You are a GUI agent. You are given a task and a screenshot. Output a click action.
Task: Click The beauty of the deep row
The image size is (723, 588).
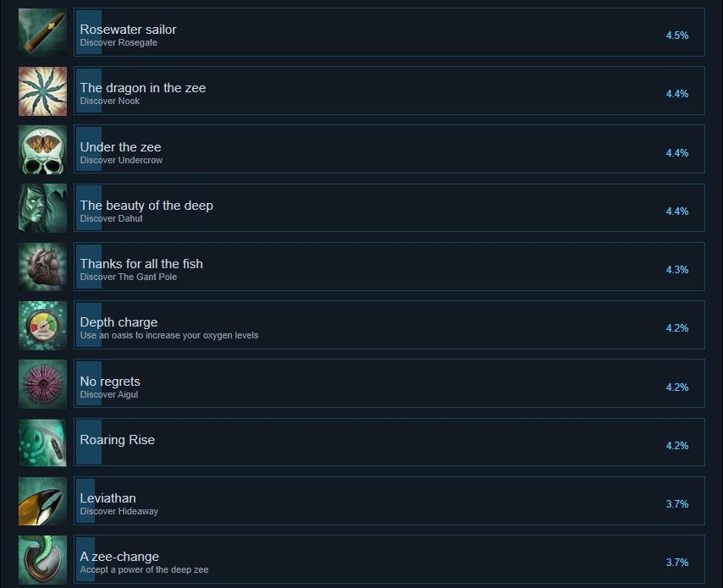pos(389,208)
